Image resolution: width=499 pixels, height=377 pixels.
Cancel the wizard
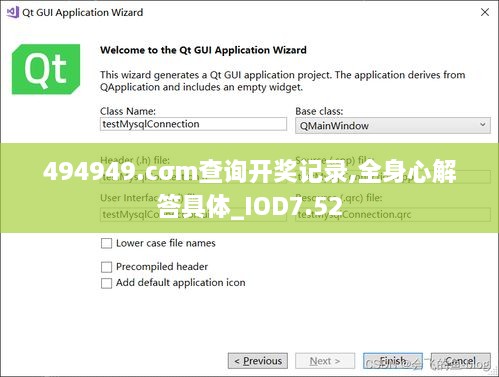[460, 361]
